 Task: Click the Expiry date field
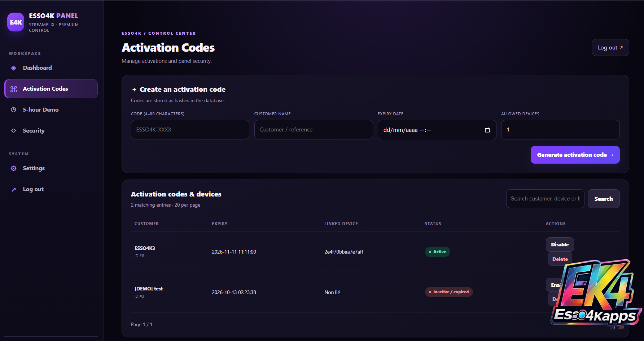[437, 130]
